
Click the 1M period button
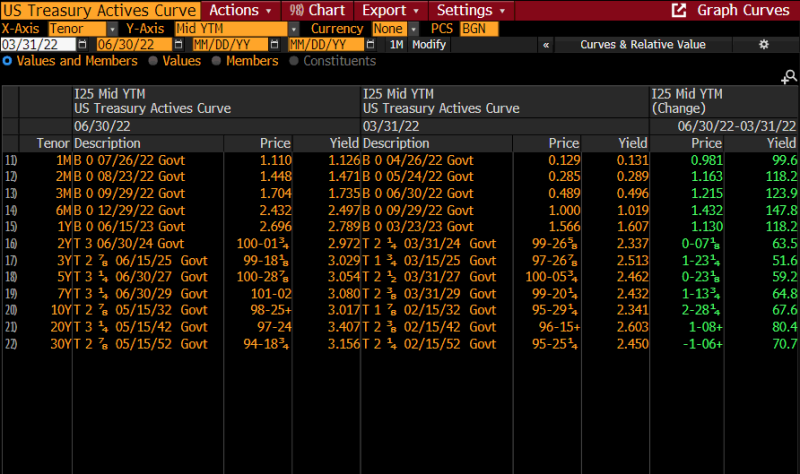click(x=396, y=45)
